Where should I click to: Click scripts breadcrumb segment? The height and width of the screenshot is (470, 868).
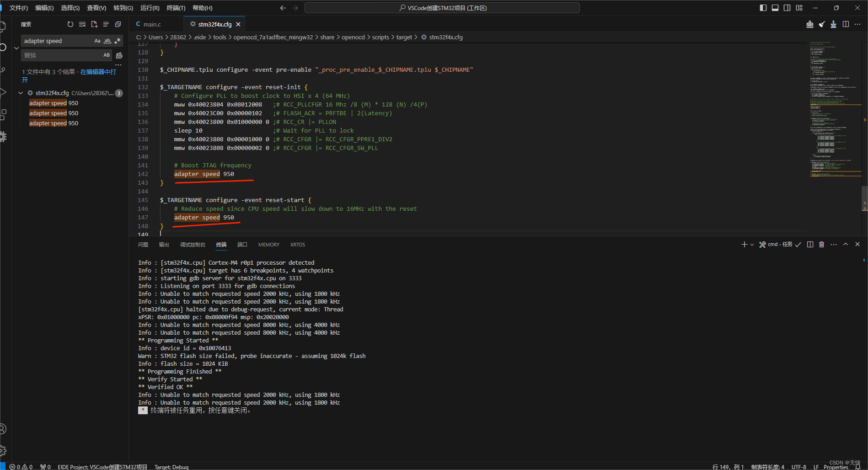click(x=380, y=37)
